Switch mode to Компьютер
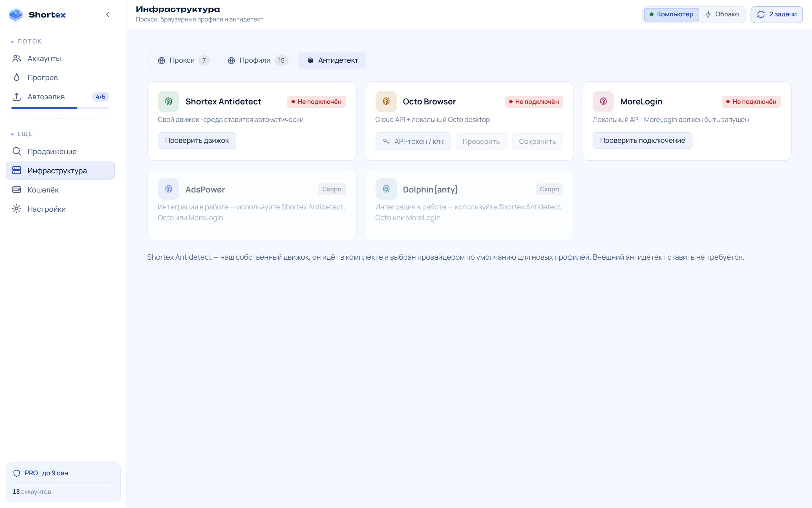This screenshot has height=508, width=812. click(x=671, y=14)
